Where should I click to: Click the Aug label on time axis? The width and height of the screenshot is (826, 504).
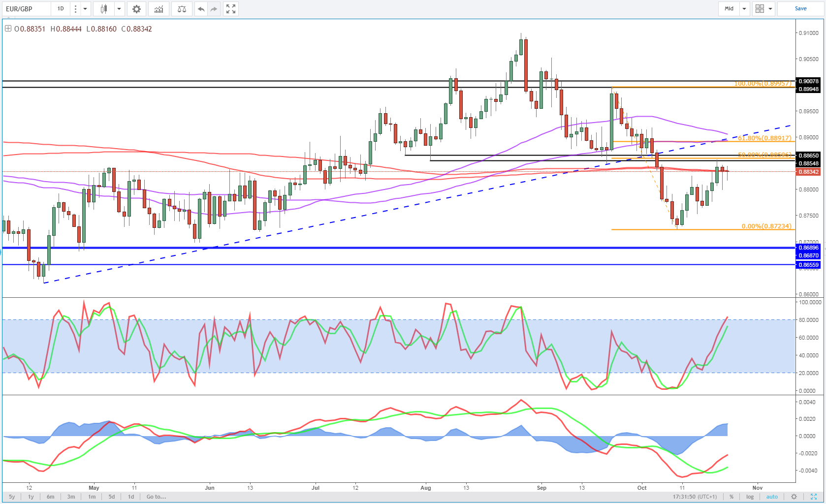click(426, 488)
